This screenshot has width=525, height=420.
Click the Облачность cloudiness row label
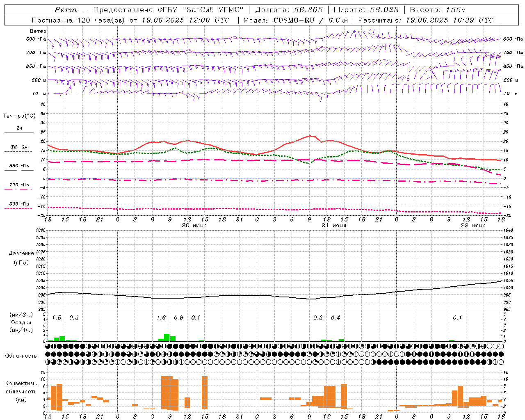coord(21,356)
